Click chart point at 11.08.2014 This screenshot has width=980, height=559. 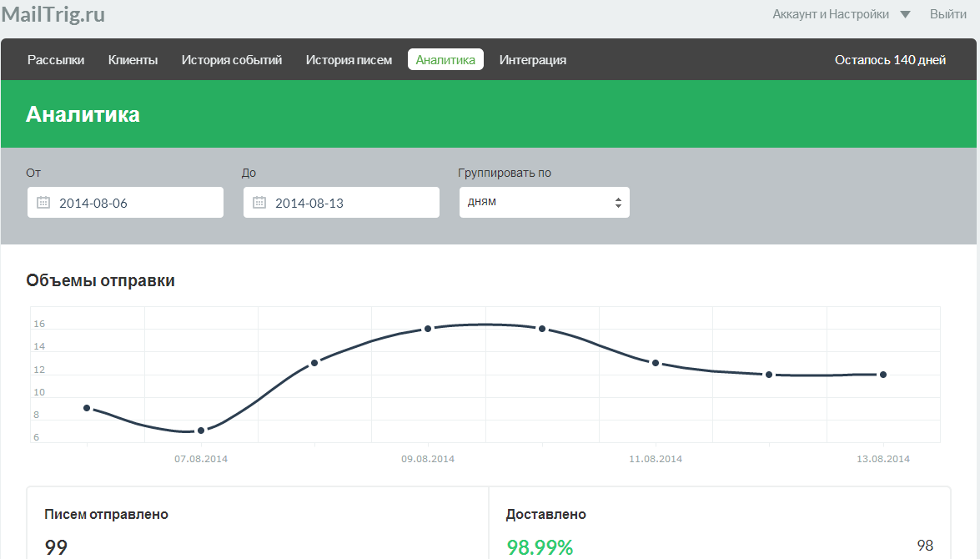(x=656, y=363)
